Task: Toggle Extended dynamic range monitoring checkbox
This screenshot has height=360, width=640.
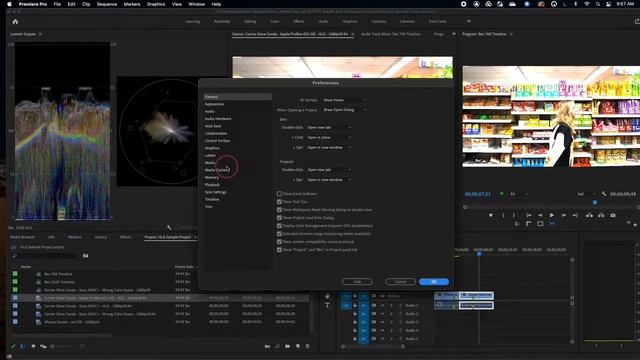Action: click(x=279, y=233)
